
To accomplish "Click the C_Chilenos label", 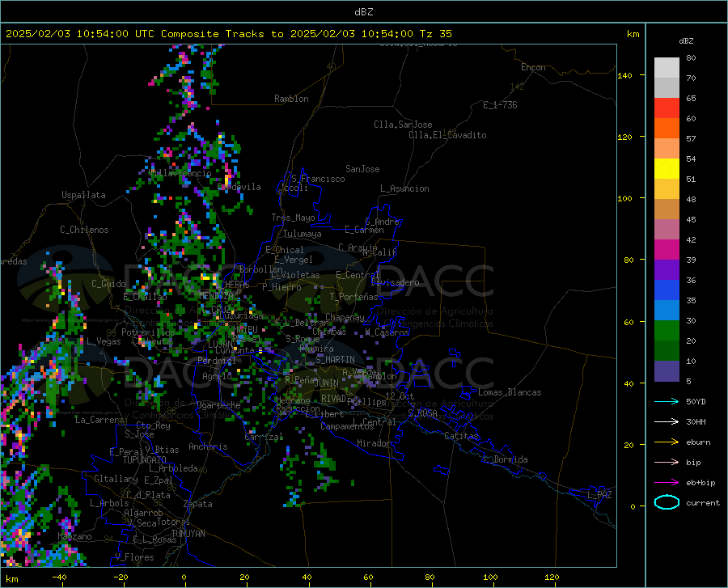I will [x=84, y=230].
